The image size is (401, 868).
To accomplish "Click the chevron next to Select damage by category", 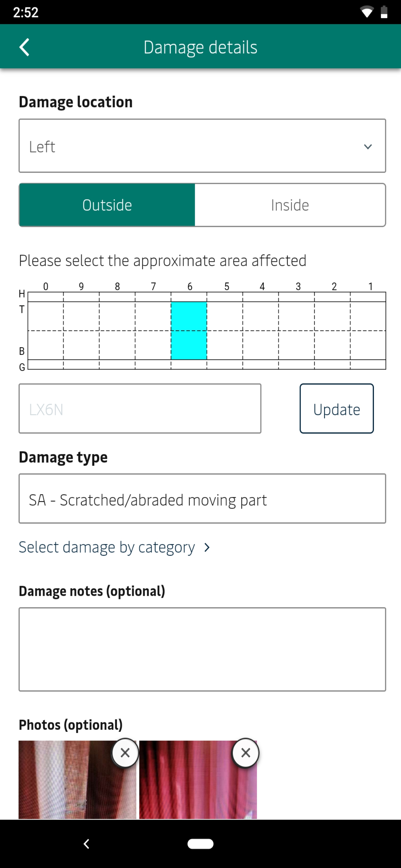I will coord(207,548).
